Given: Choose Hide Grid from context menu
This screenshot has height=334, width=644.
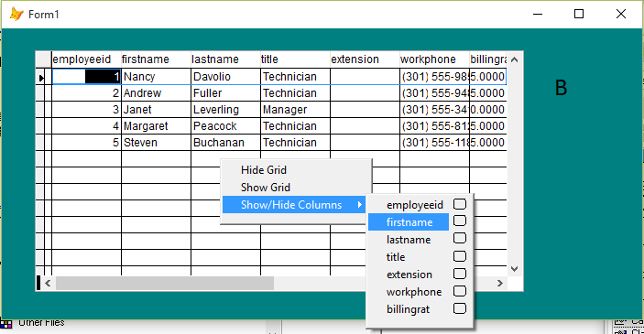Looking at the screenshot, I should click(x=294, y=170).
